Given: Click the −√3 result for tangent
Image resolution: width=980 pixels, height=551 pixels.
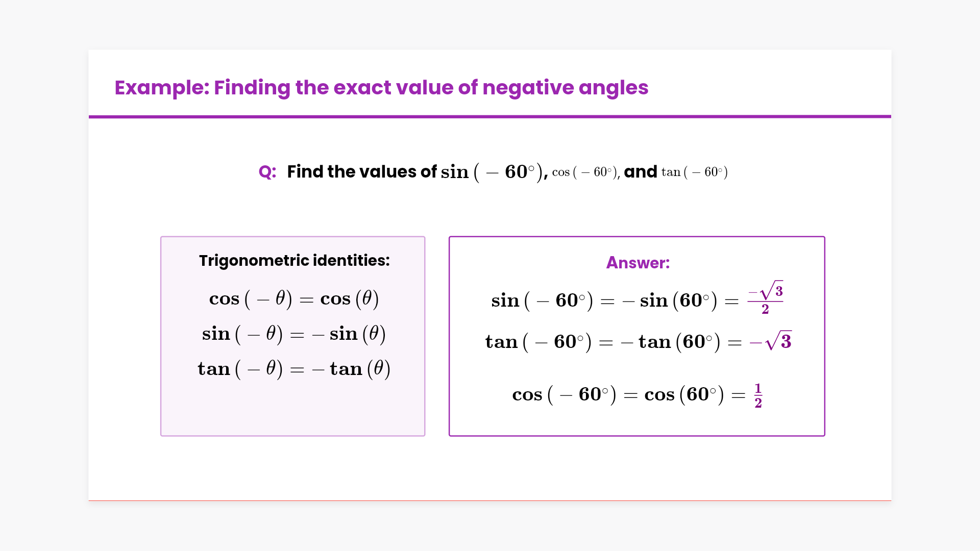Looking at the screenshot, I should pos(771,341).
